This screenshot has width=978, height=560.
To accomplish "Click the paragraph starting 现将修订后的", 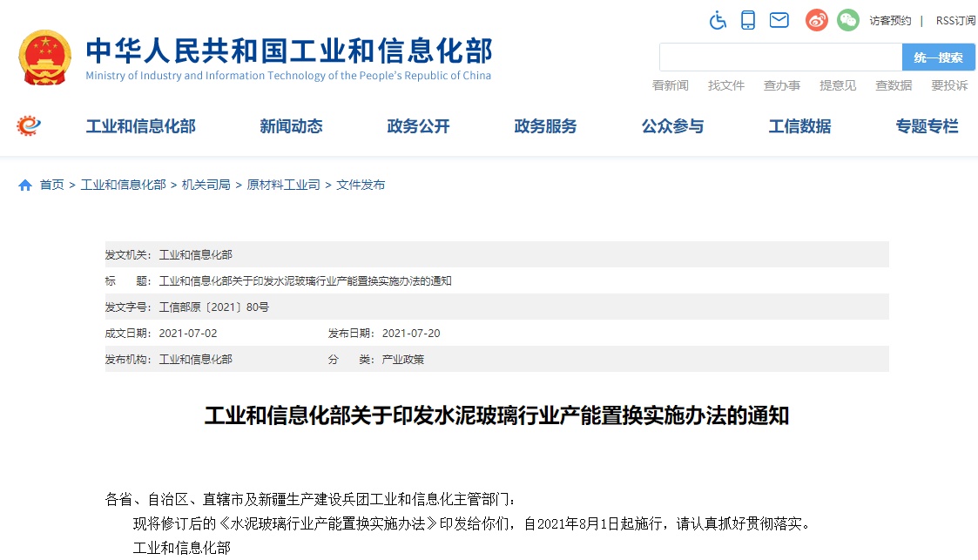I will 474,523.
